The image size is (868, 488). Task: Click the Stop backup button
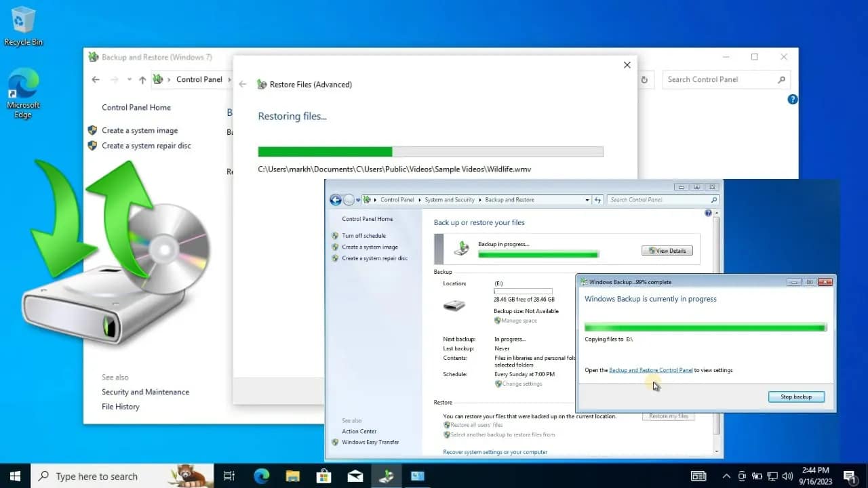pyautogui.click(x=796, y=396)
